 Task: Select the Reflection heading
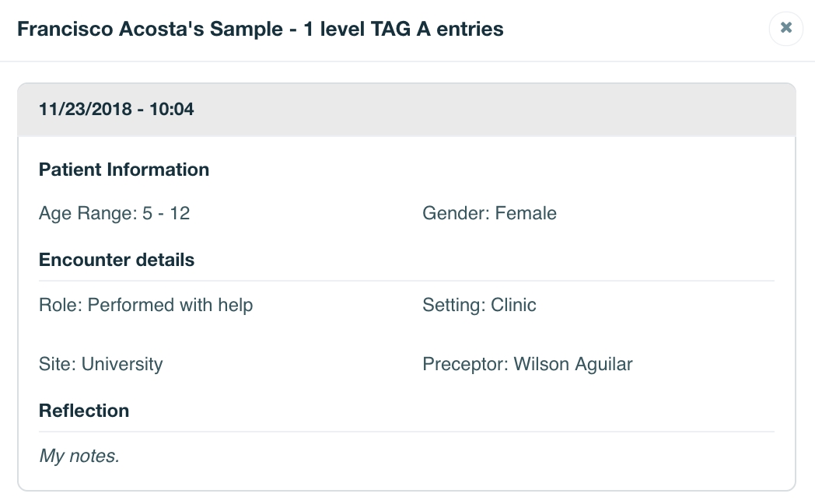coord(84,411)
